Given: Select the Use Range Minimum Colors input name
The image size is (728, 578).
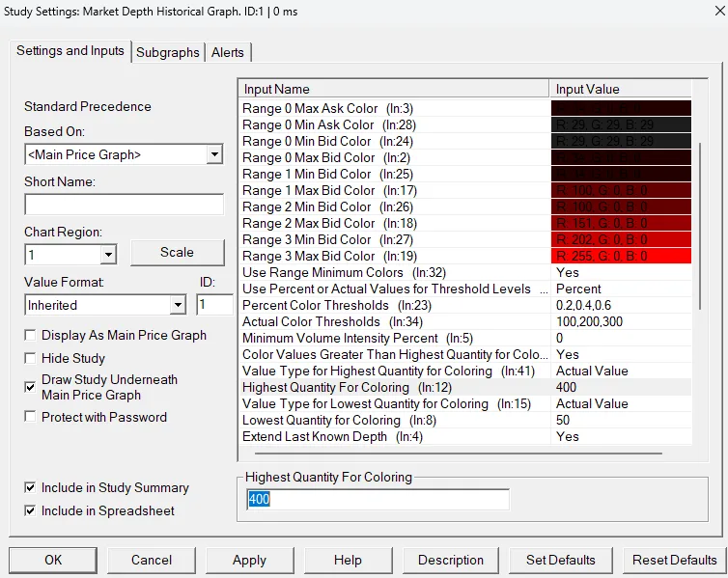Looking at the screenshot, I should pyautogui.click(x=344, y=272).
